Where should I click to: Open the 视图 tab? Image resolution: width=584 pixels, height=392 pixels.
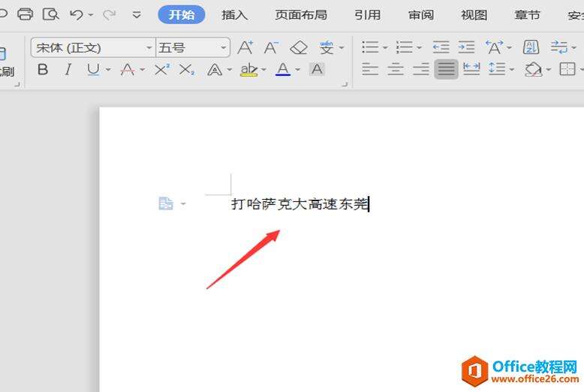pyautogui.click(x=474, y=15)
